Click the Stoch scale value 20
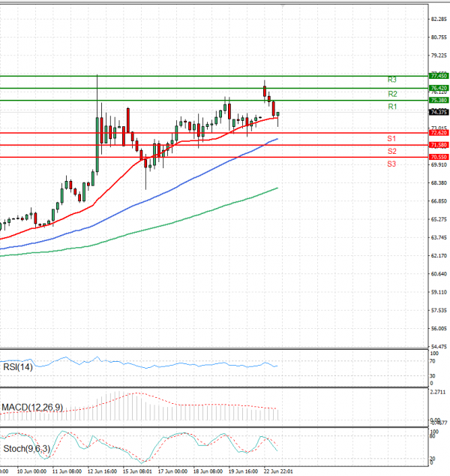 click(433, 459)
